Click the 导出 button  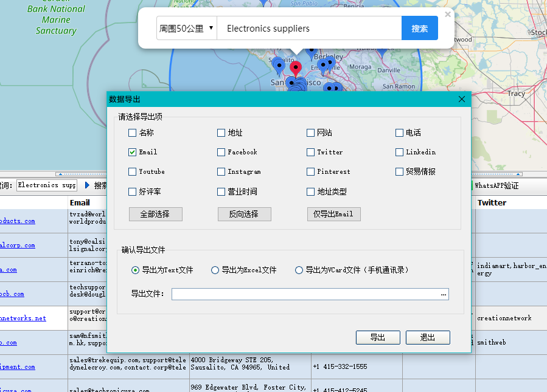click(378, 338)
